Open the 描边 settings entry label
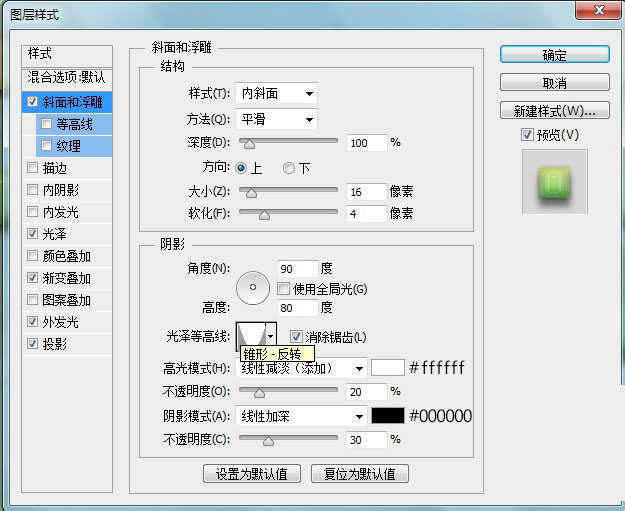 55,168
